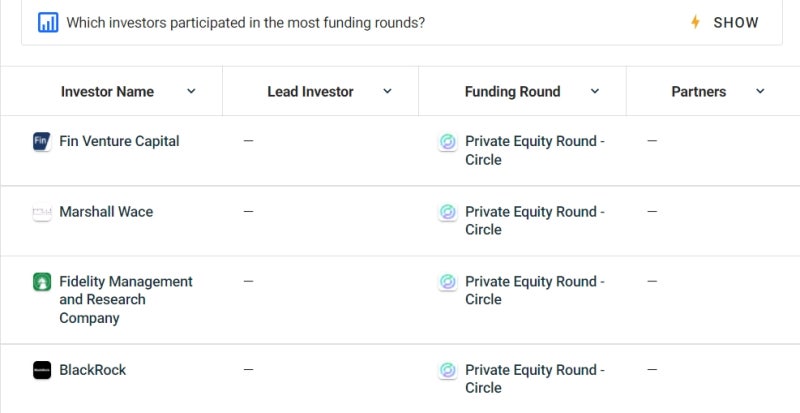Click the Marshall Wace logo icon
The height and width of the screenshot is (413, 800).
click(42, 212)
